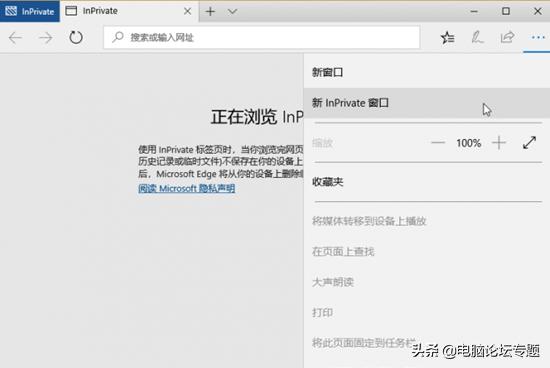Image resolution: width=550 pixels, height=368 pixels.
Task: Select 将媒体转移到设备上播放 menu entry
Action: point(427,221)
